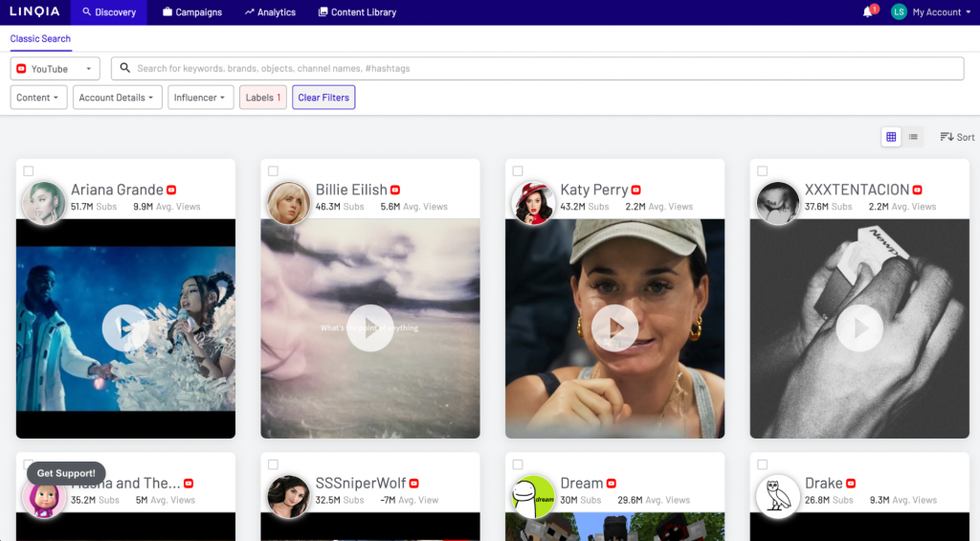Go to Campaigns
The image size is (980, 541).
[191, 11]
